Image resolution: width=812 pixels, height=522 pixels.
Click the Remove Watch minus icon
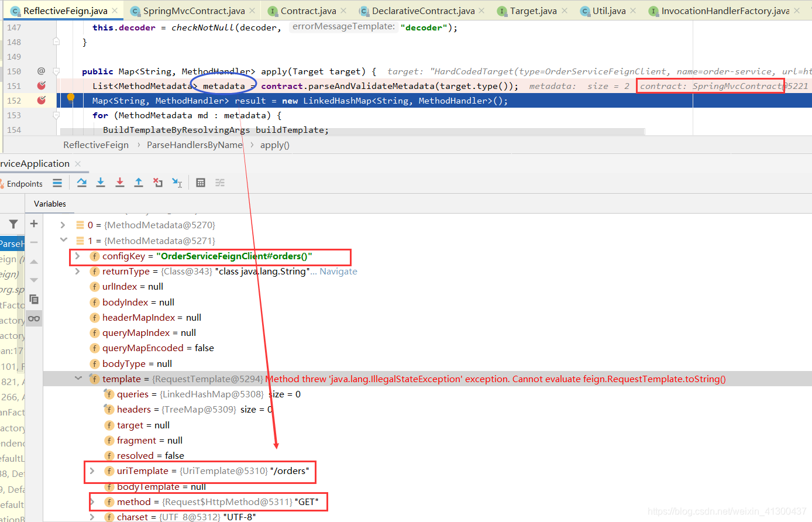(34, 242)
